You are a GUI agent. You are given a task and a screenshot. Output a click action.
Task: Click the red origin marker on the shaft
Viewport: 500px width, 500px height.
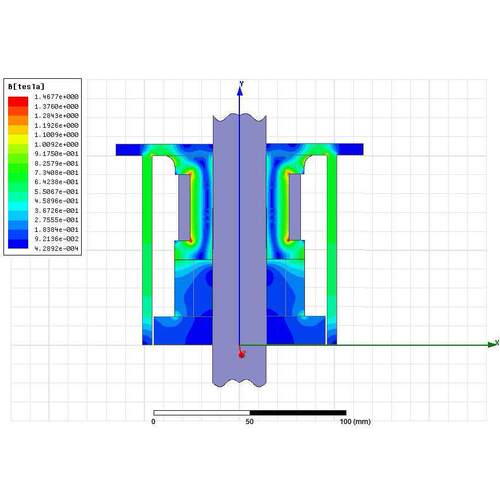pyautogui.click(x=242, y=354)
